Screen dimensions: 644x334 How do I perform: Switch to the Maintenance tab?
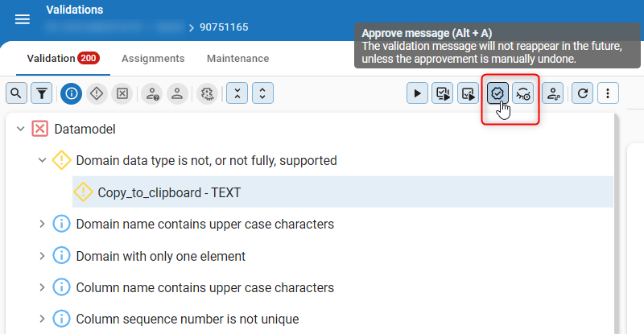coord(237,58)
